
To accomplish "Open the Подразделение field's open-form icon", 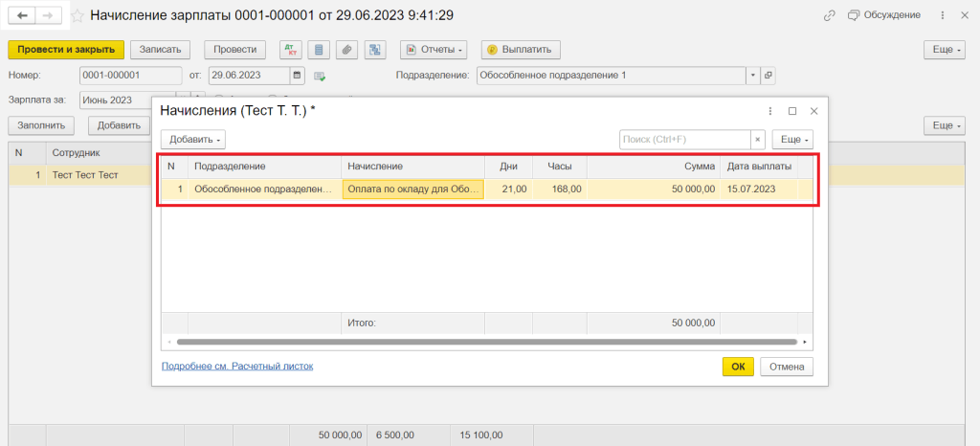I will pyautogui.click(x=768, y=76).
